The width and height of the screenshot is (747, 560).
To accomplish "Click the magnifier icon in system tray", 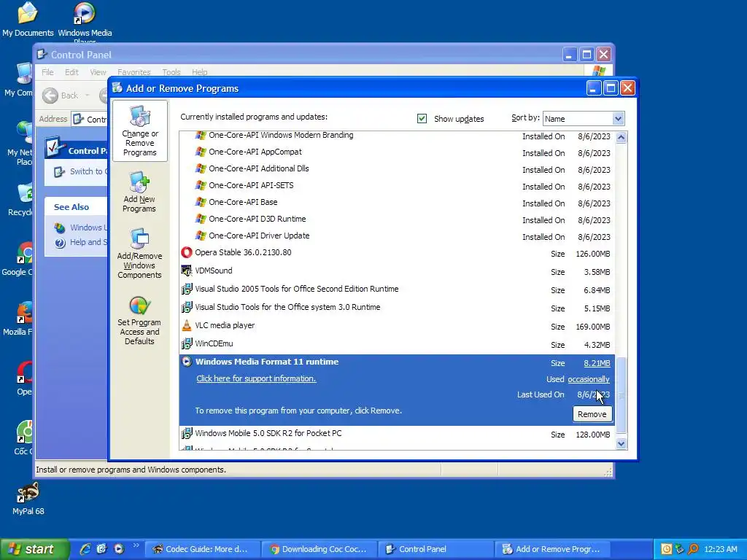I will click(693, 549).
